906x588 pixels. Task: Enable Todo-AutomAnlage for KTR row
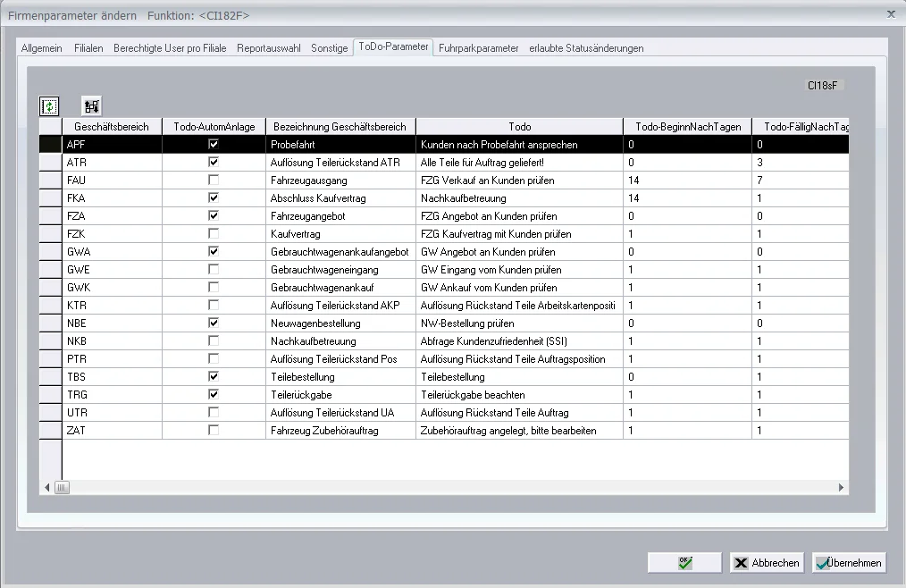point(214,305)
